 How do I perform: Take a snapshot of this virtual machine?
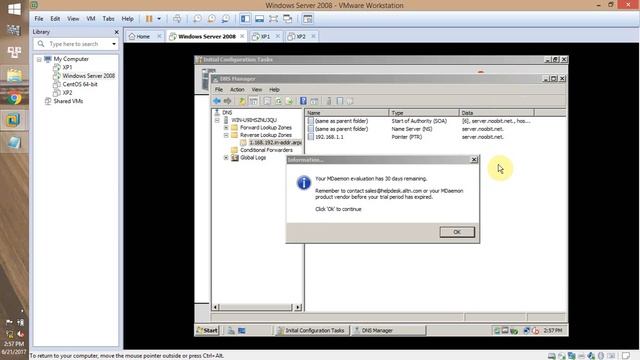coord(198,19)
